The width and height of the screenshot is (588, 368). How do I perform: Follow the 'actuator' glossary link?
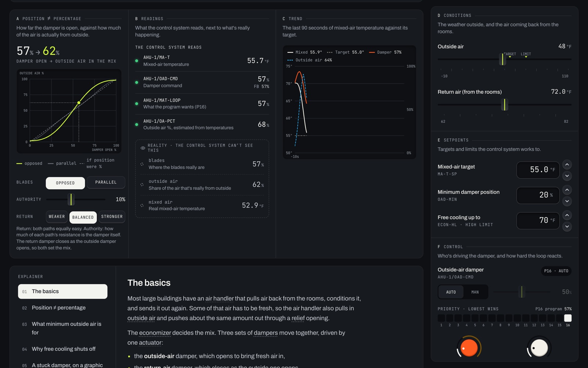(150, 343)
